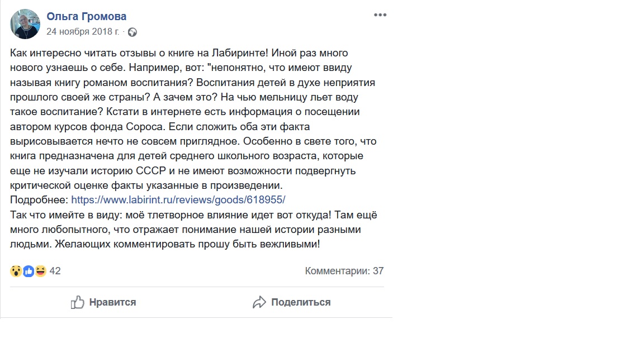Click the thumbs-up icon beside Нравится

[78, 302]
